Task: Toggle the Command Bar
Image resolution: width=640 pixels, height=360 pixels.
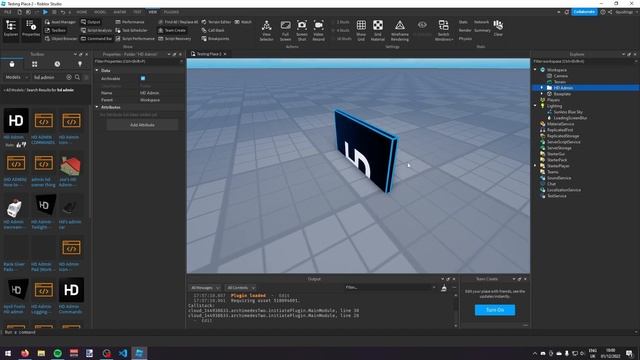Action: [96, 38]
